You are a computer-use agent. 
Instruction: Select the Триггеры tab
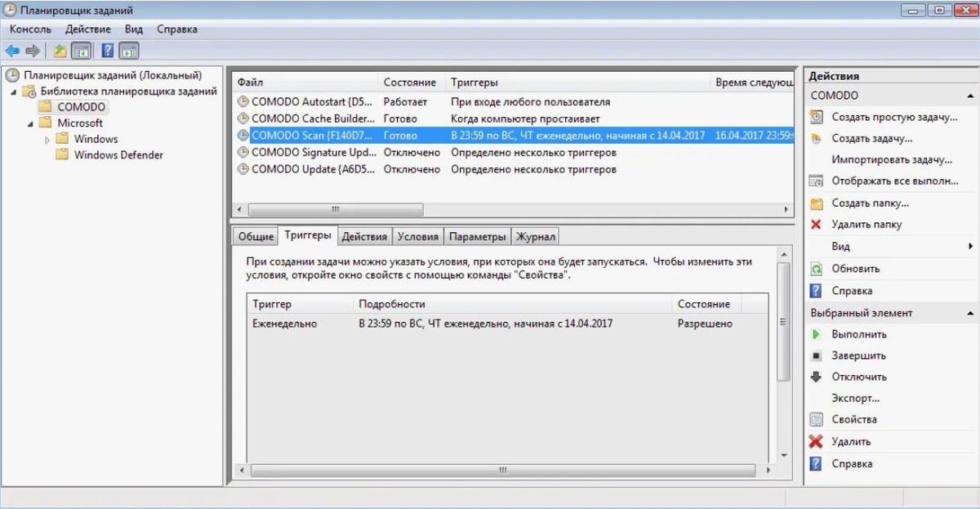[308, 235]
